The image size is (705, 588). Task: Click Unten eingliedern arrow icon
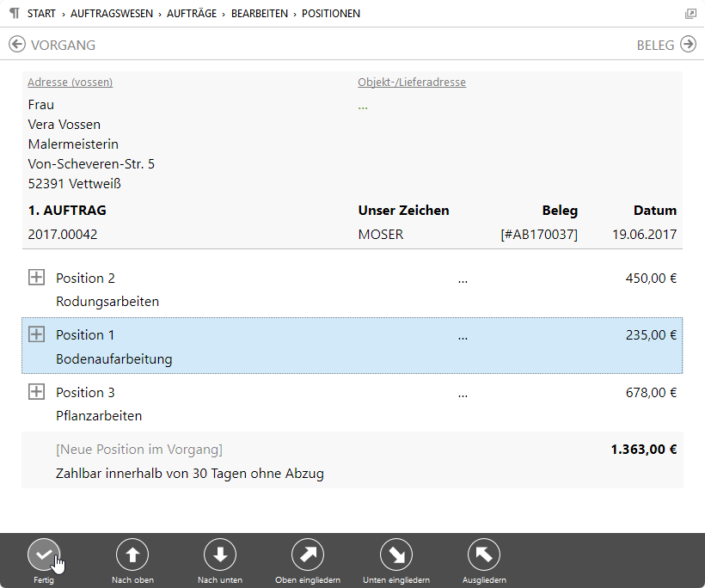(395, 554)
